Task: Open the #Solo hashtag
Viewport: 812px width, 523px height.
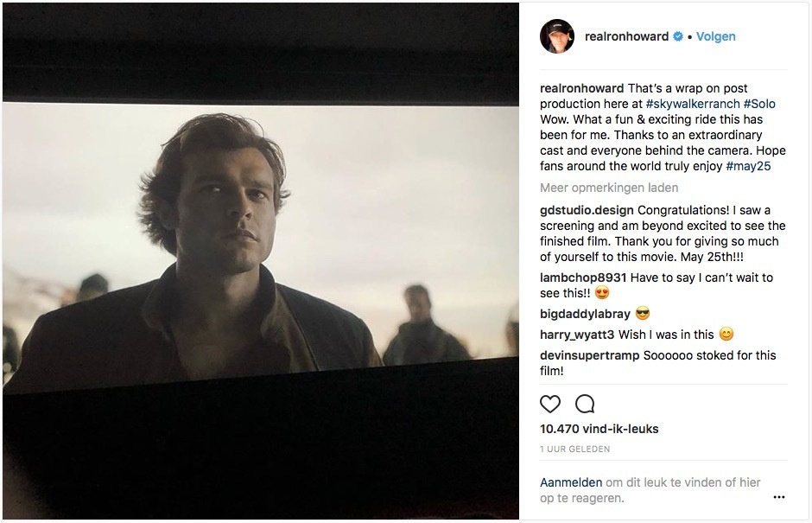Action: tap(759, 104)
